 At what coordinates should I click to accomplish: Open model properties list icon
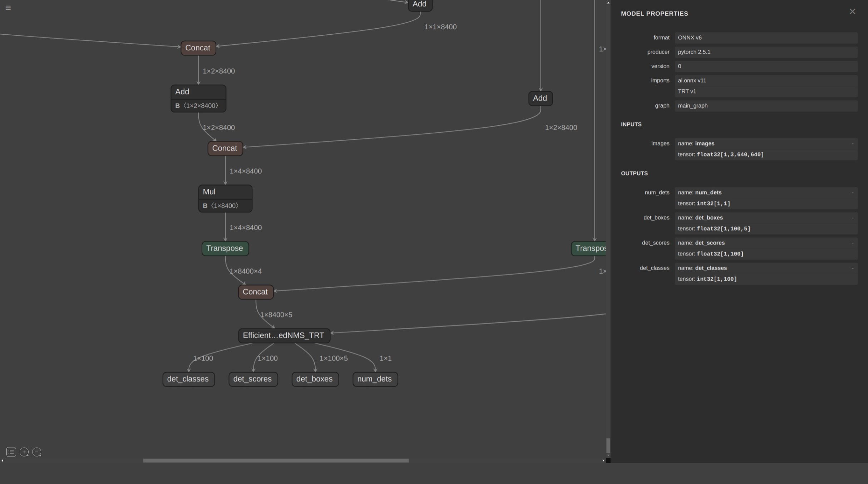(11, 452)
